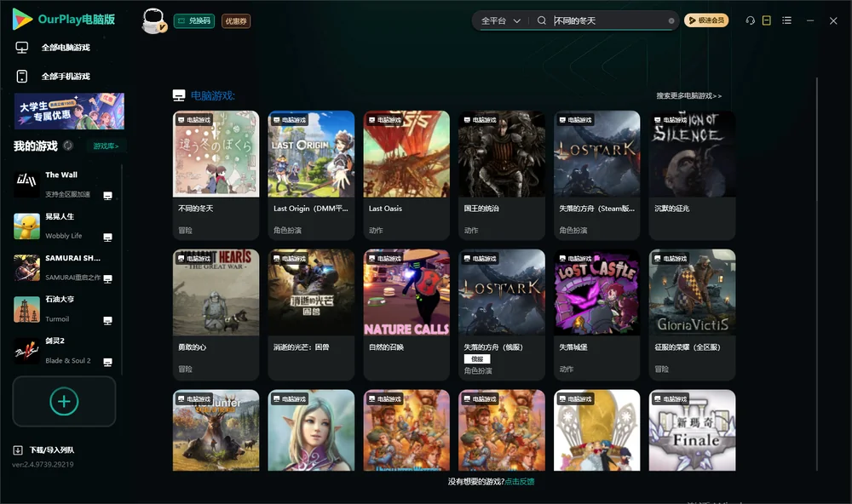Open the 不同的冬天 game card
Viewport: 852px width, 504px height.
pyautogui.click(x=216, y=175)
